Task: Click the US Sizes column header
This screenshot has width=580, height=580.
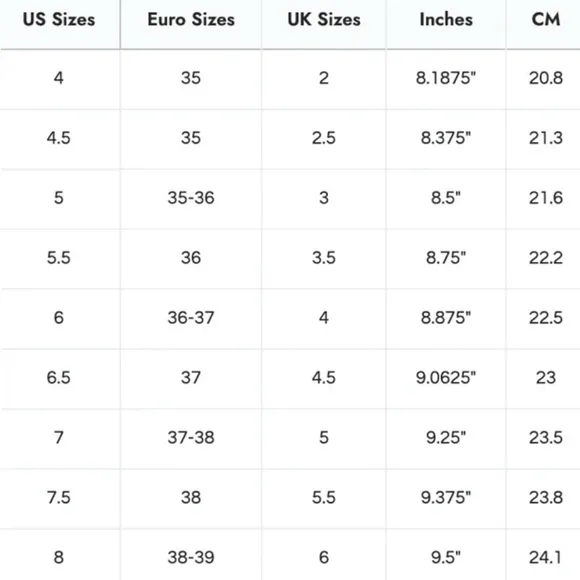Action: point(59,19)
